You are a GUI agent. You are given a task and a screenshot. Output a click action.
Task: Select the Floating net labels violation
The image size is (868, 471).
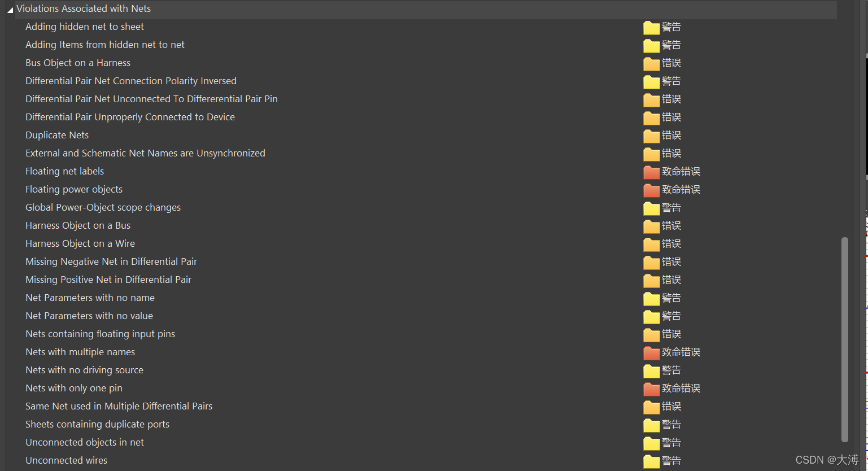click(64, 171)
